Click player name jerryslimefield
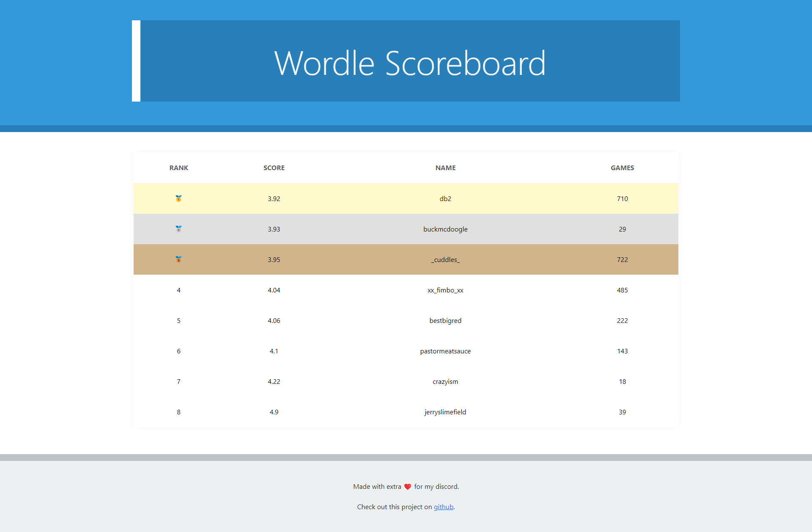The image size is (812, 532). (x=445, y=412)
